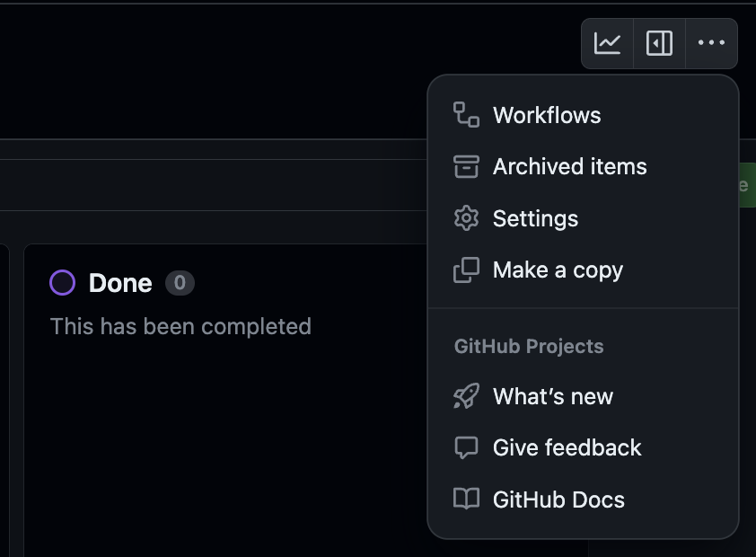Select Give feedback from the menu
The width and height of the screenshot is (756, 557).
click(x=567, y=447)
